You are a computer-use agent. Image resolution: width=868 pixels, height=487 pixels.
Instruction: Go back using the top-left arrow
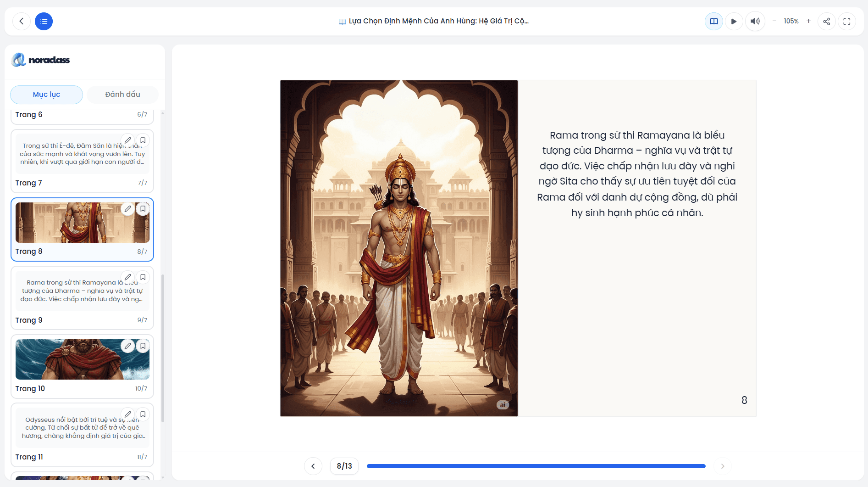tap(22, 21)
